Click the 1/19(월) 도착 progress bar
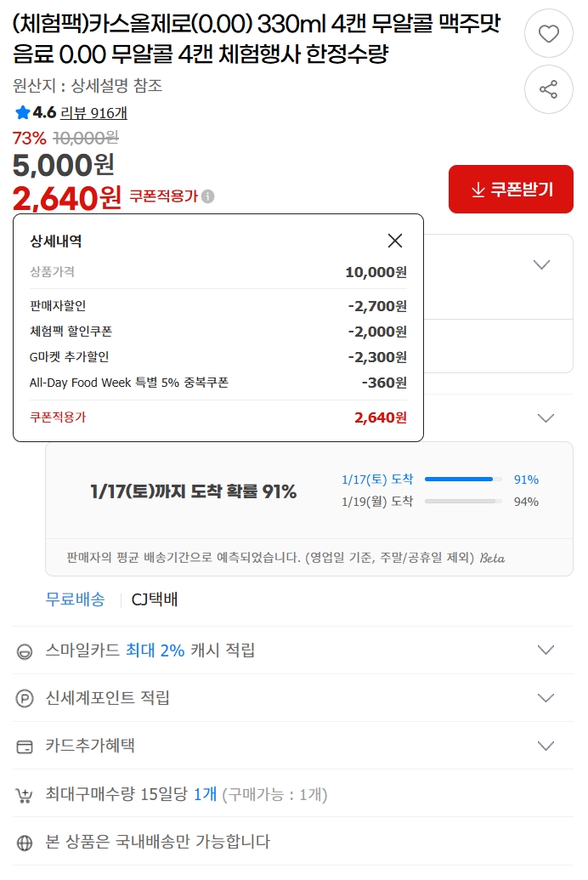The image size is (588, 880). [x=461, y=502]
